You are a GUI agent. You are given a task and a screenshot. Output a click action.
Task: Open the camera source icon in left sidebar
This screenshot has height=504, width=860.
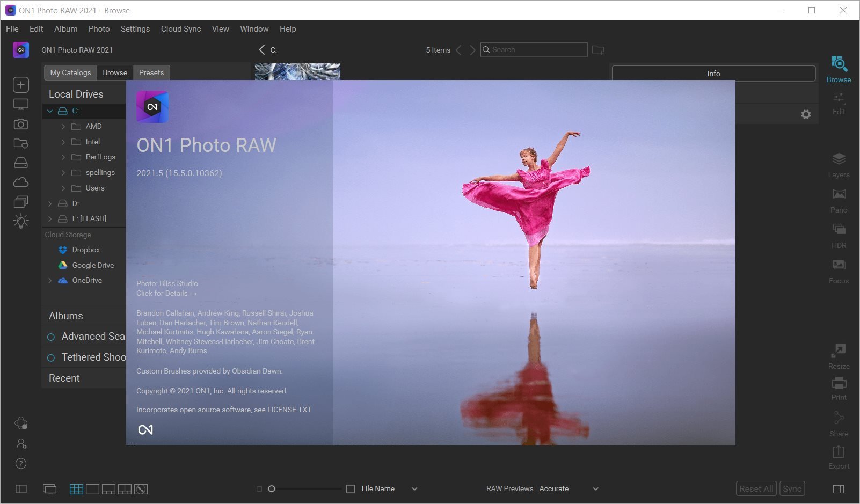point(21,124)
